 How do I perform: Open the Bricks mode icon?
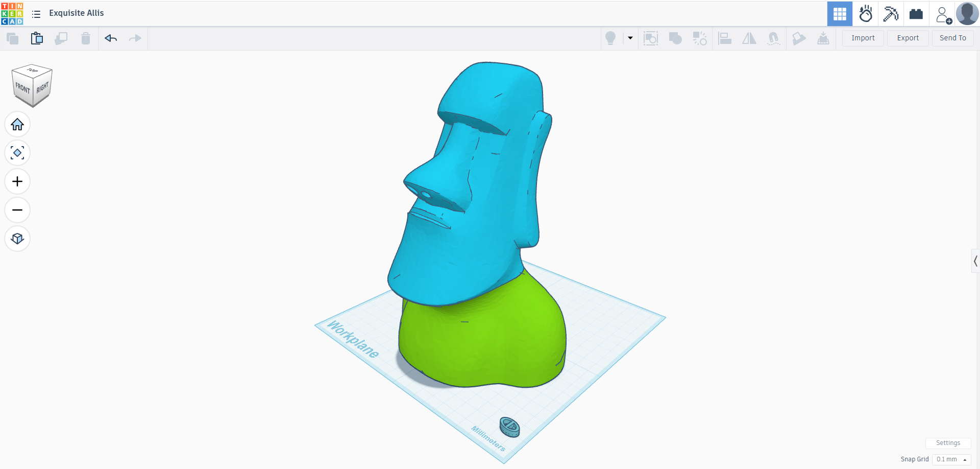(916, 14)
